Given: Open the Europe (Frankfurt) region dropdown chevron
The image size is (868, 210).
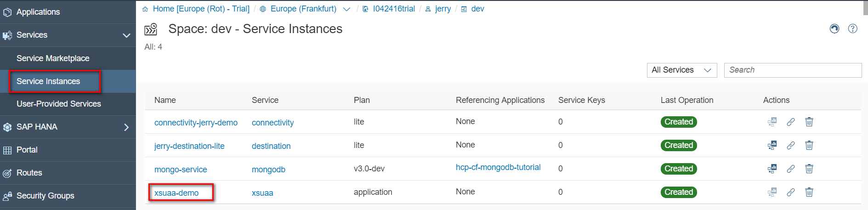Looking at the screenshot, I should (347, 9).
